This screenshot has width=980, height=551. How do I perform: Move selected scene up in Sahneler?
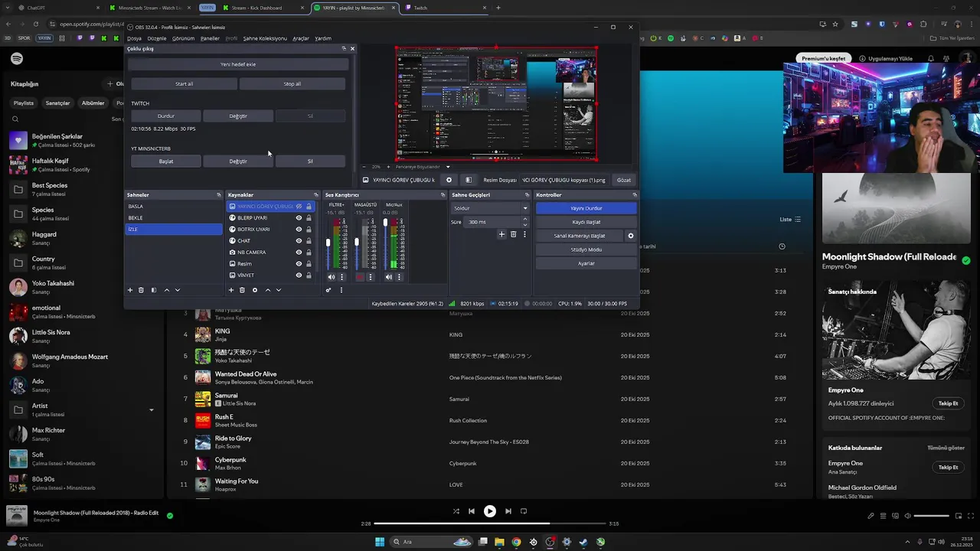(166, 290)
